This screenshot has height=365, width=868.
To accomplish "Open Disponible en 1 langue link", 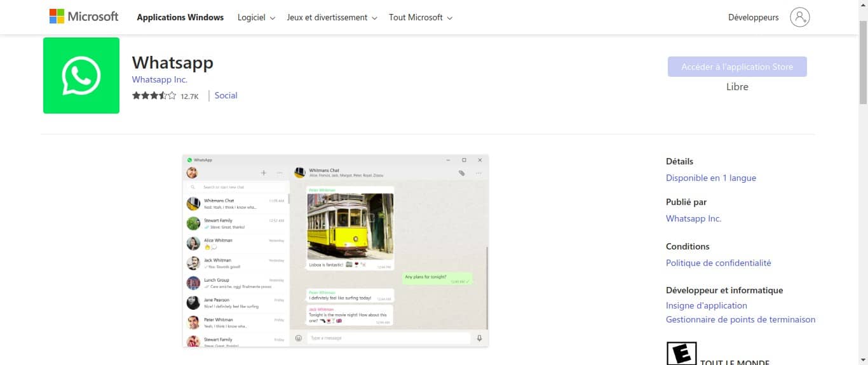I will [x=711, y=178].
